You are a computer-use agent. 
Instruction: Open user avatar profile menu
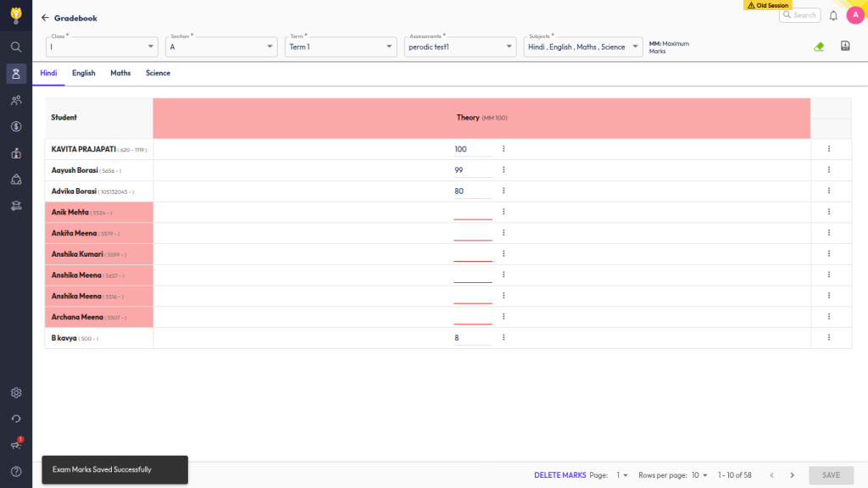tap(854, 15)
